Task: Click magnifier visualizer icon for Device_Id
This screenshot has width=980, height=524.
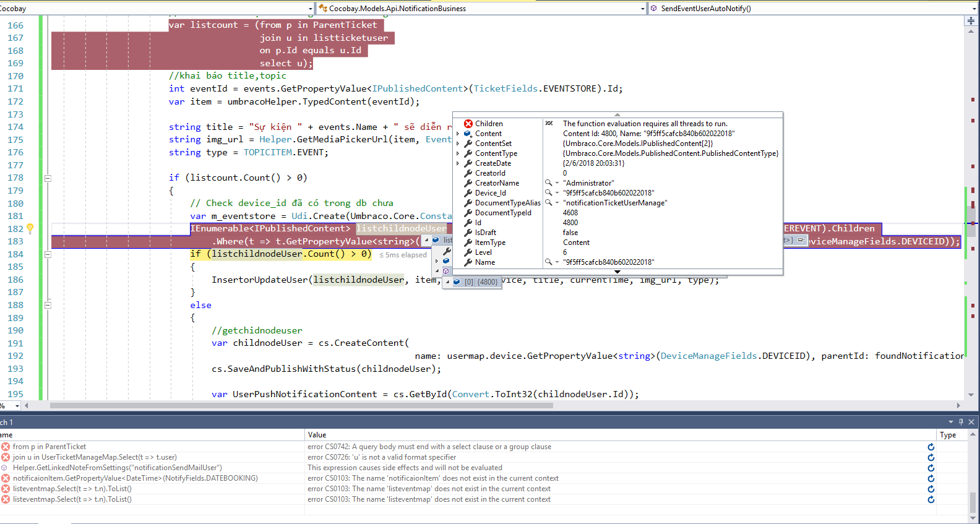Action: [x=548, y=193]
